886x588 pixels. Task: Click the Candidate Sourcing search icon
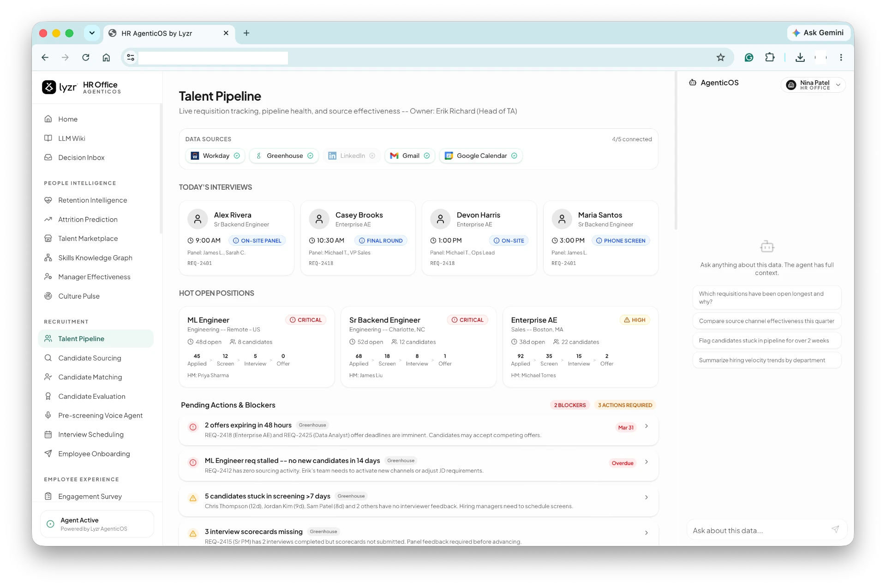[x=48, y=358]
